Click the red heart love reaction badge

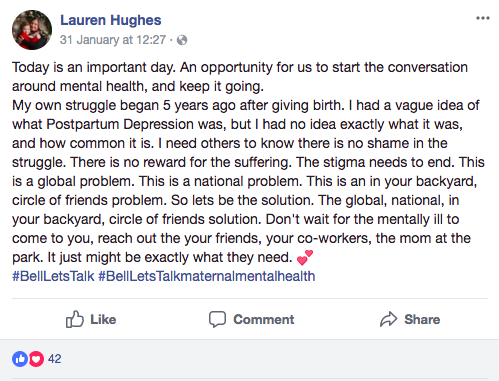point(36,359)
